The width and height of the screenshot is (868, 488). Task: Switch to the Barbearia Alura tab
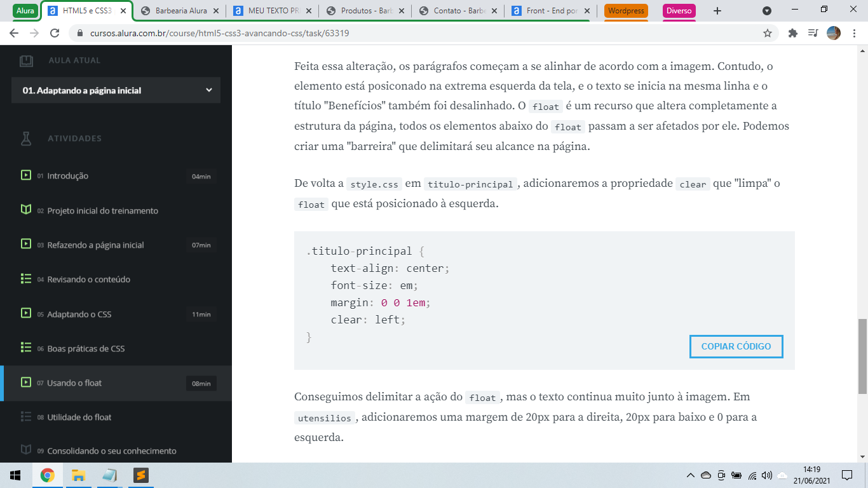tap(180, 11)
